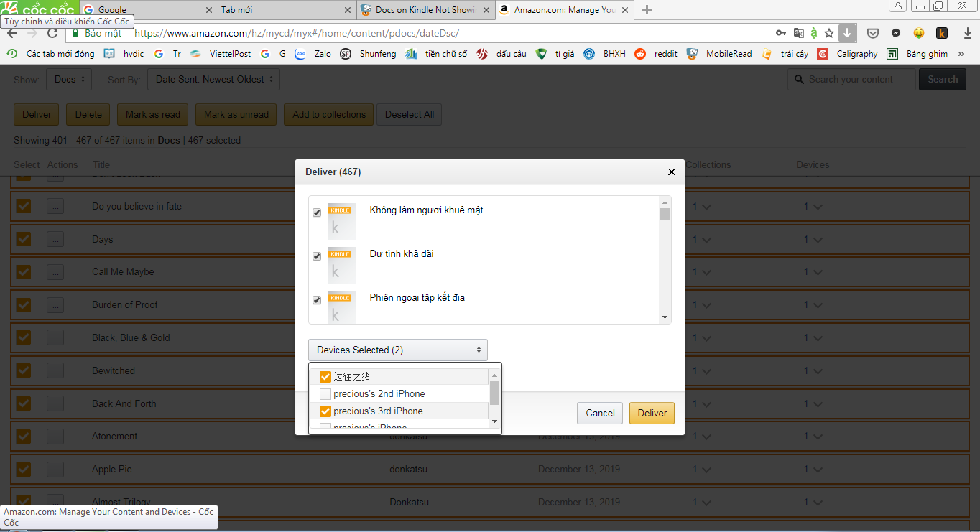Show more bookmarks with the » overflow
This screenshot has height=532, width=980.
tap(961, 54)
